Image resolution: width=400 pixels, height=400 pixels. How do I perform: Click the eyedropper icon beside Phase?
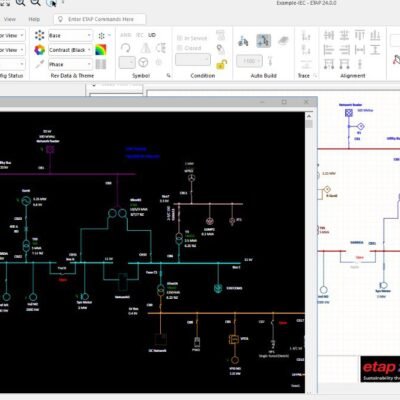pos(39,64)
